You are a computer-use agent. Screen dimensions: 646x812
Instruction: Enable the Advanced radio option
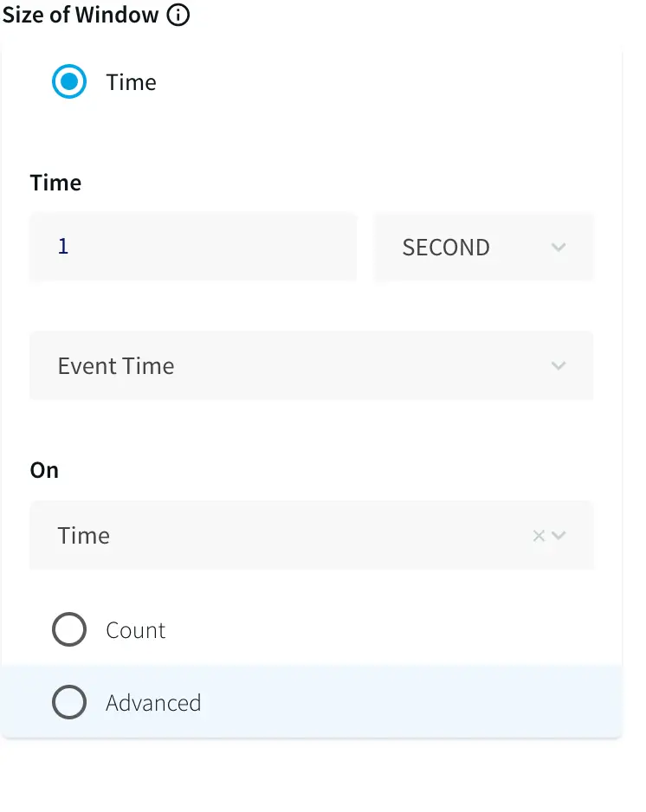tap(69, 702)
